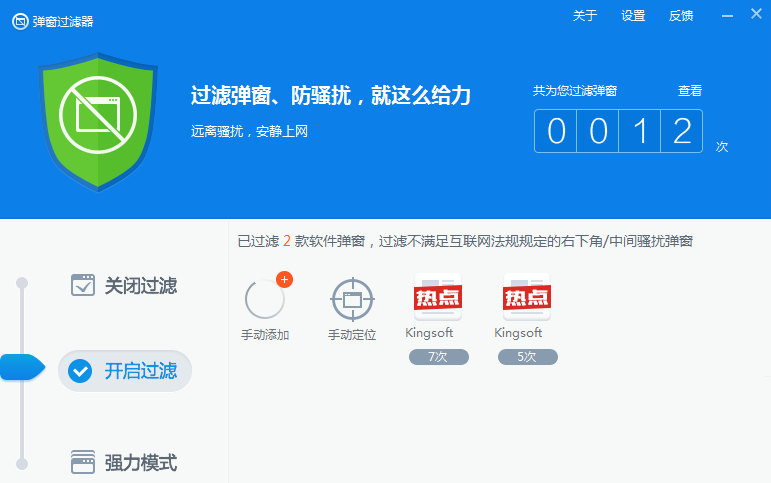Click the bottom dot of the mode slider

[22, 464]
